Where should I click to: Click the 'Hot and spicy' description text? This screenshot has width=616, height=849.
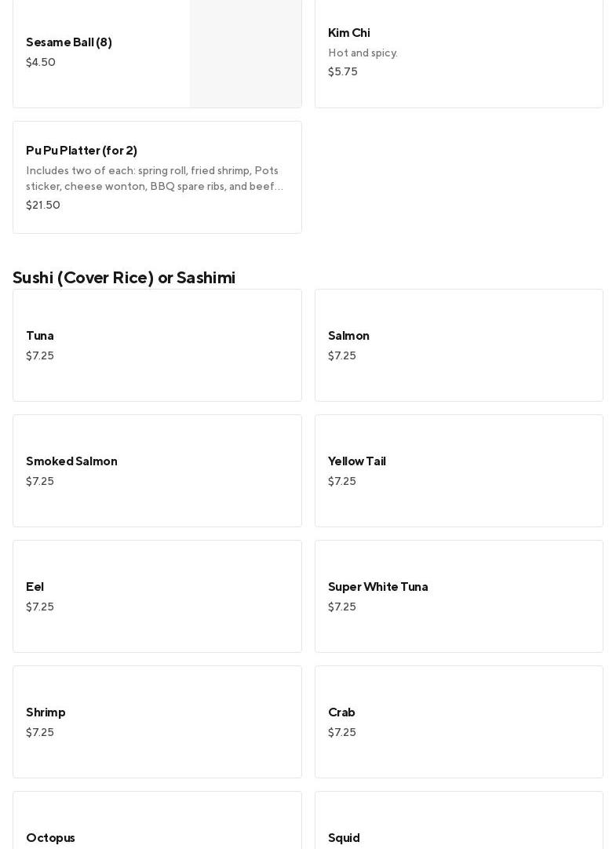pyautogui.click(x=363, y=53)
